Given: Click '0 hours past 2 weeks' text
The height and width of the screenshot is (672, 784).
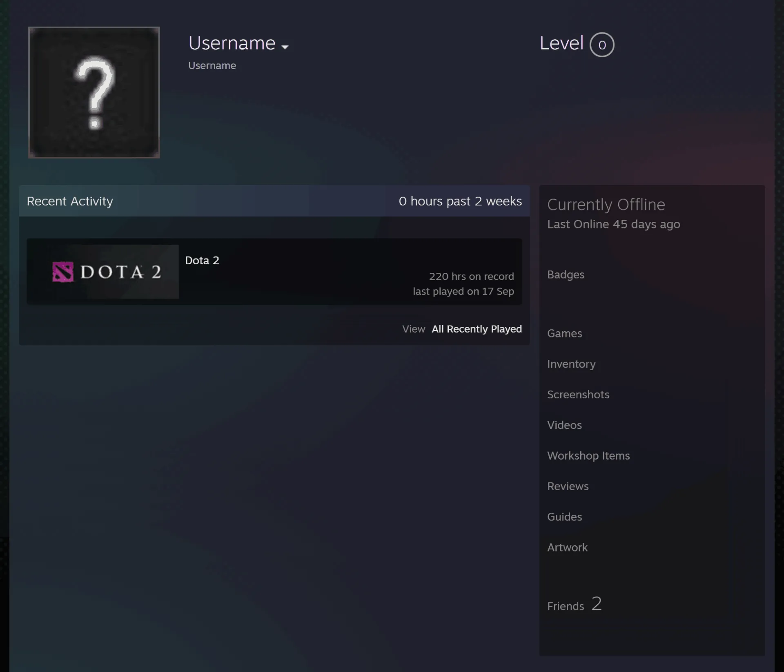Looking at the screenshot, I should pyautogui.click(x=460, y=201).
